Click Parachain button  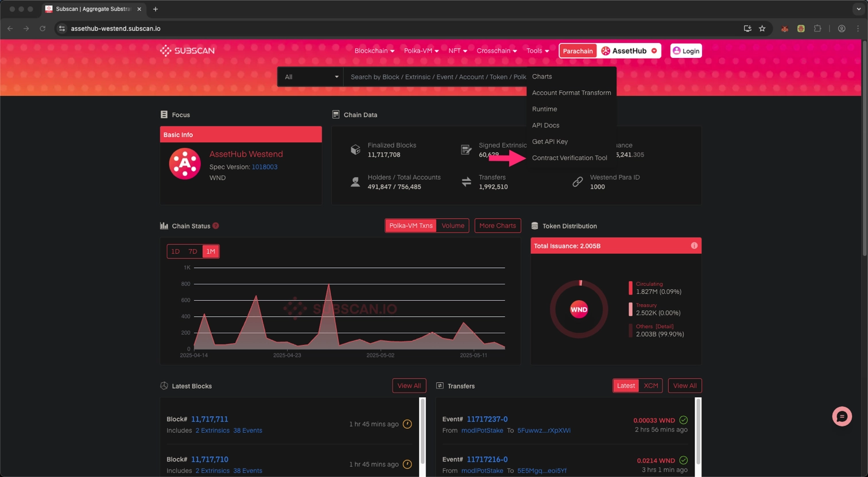click(x=578, y=51)
